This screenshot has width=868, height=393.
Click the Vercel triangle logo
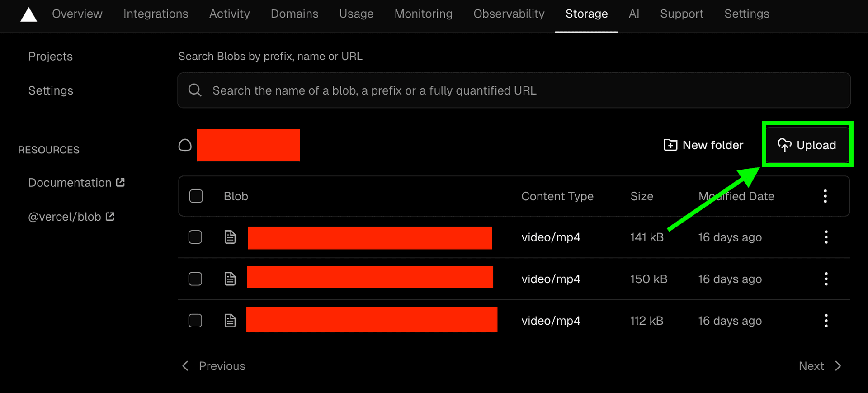point(28,15)
